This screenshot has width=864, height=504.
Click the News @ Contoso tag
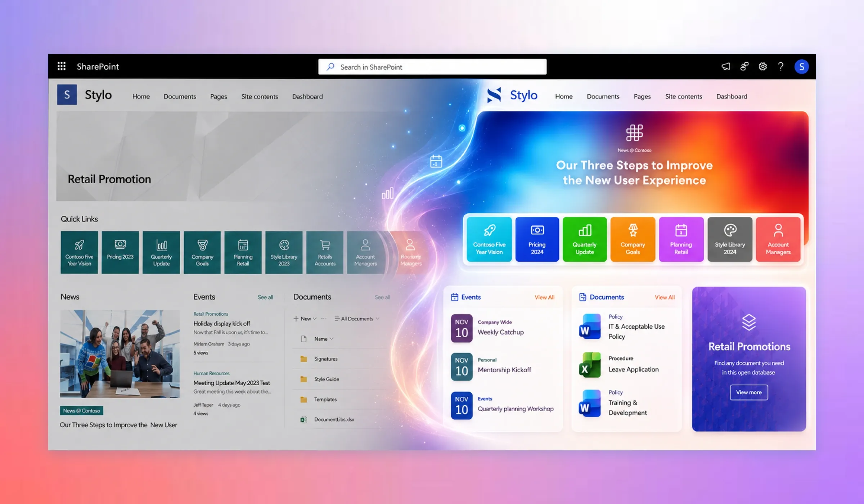[x=81, y=410]
